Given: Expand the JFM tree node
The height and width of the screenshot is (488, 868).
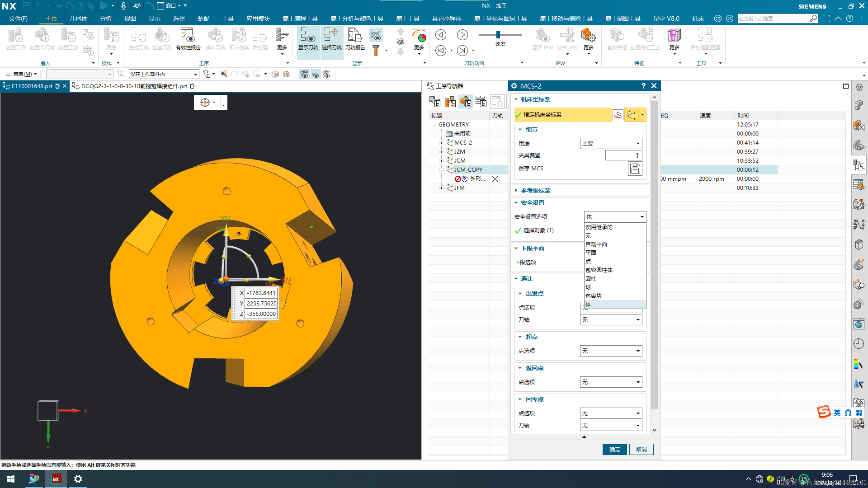Looking at the screenshot, I should coord(441,188).
